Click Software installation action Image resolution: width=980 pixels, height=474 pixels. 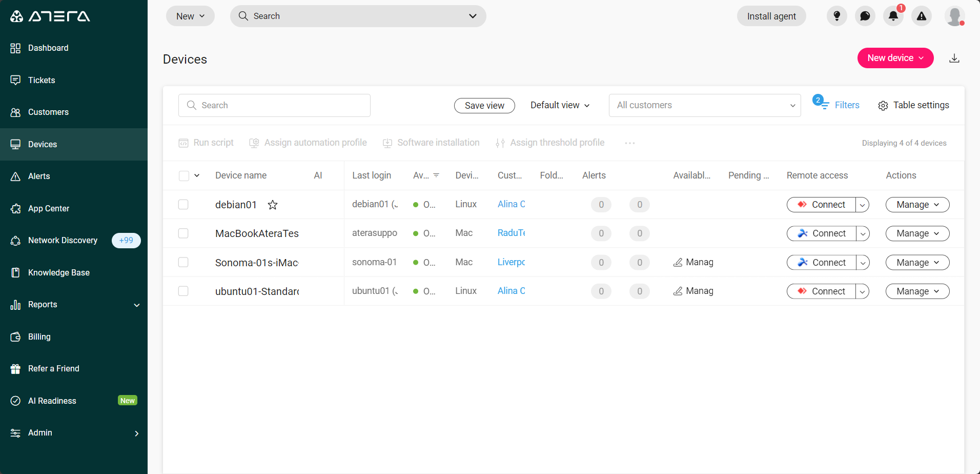click(x=431, y=143)
